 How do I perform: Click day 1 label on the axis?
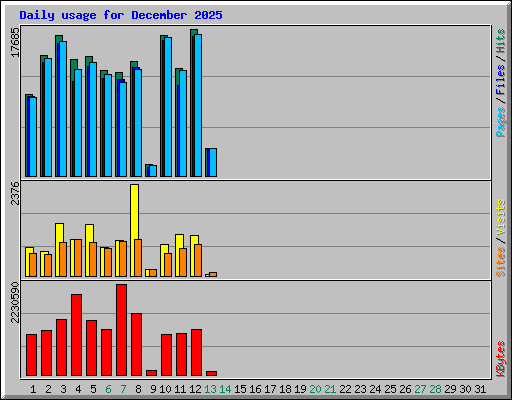tap(33, 389)
